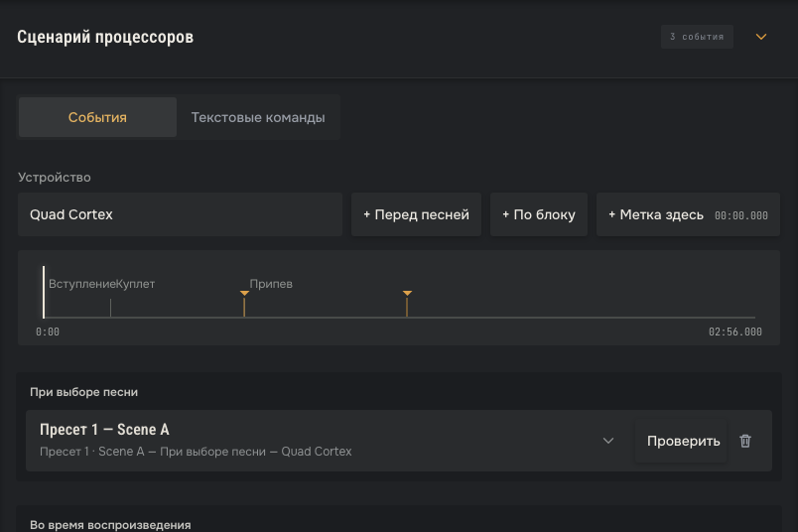Click the 'При выборе песни' section heading
Screen dimensions: 798x532
(x=84, y=392)
